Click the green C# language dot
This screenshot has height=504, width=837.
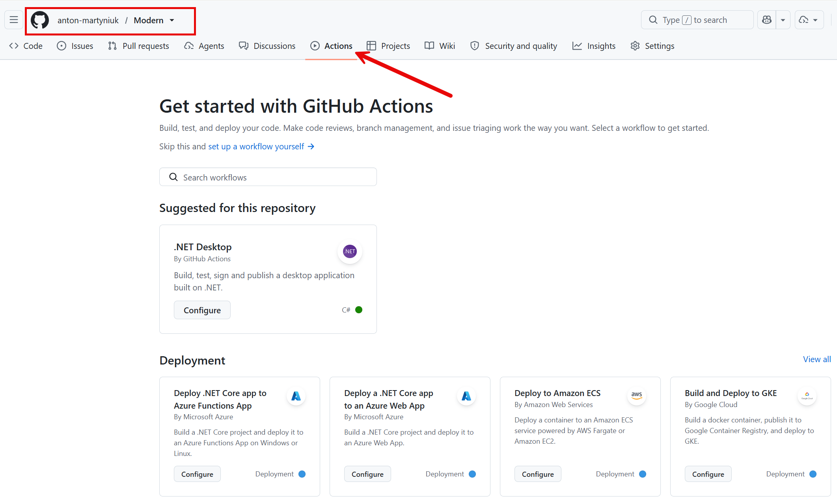coord(359,310)
